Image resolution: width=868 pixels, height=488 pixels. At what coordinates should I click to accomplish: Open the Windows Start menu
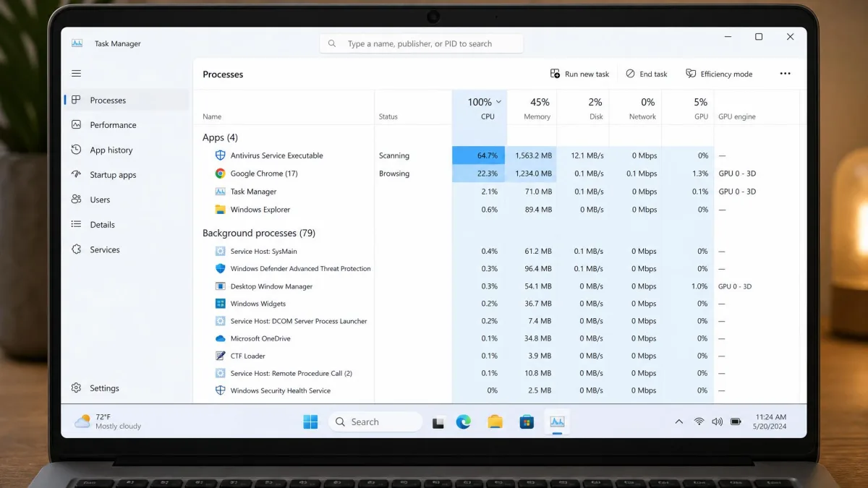[x=310, y=422]
